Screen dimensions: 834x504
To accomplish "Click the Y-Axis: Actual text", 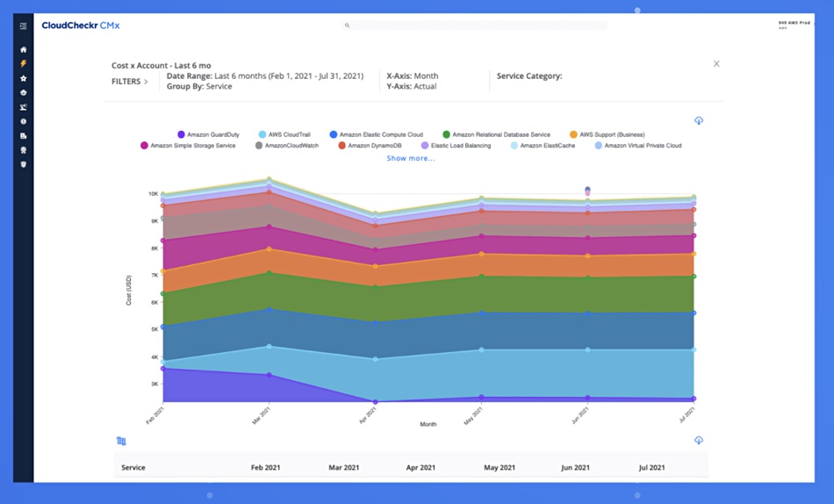I will (x=411, y=86).
